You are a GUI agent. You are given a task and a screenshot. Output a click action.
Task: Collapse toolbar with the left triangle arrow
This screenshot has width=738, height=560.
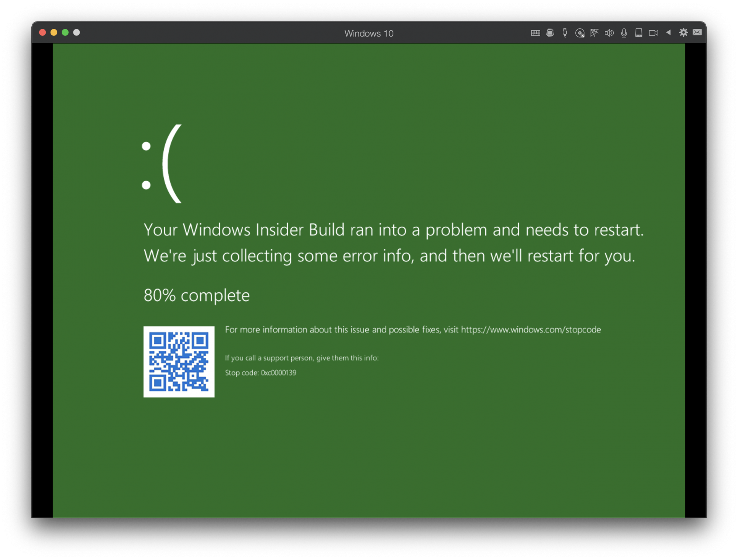(668, 32)
